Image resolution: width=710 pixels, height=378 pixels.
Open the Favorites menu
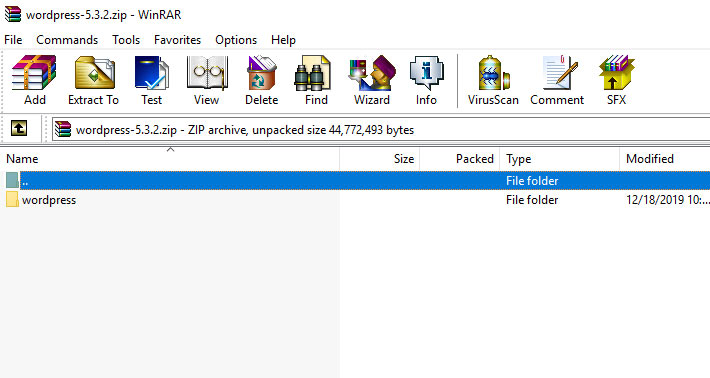(177, 40)
